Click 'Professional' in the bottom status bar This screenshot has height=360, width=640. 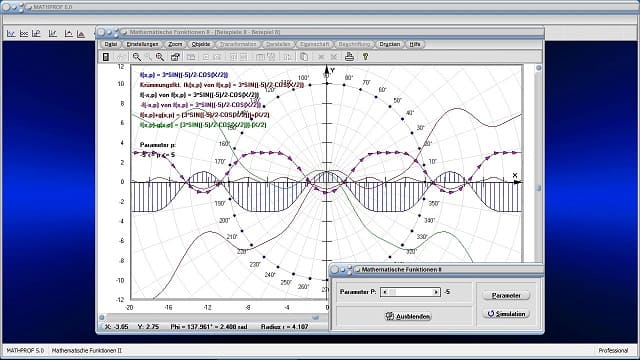(x=613, y=351)
